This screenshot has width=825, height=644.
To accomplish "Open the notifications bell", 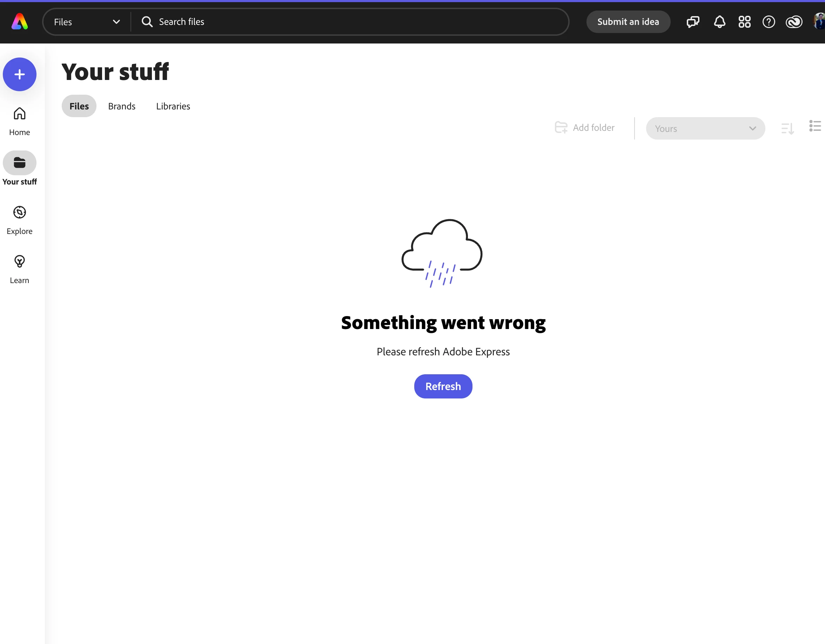I will point(719,22).
